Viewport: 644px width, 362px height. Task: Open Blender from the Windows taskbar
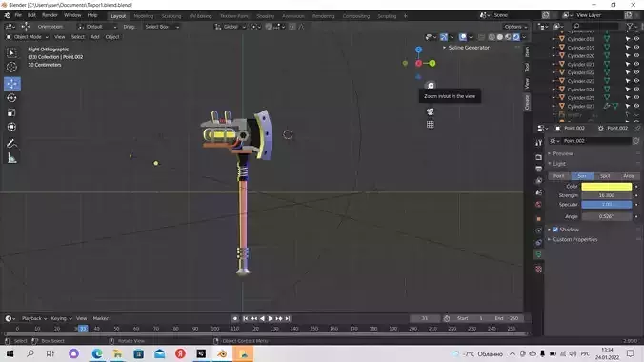(222, 353)
